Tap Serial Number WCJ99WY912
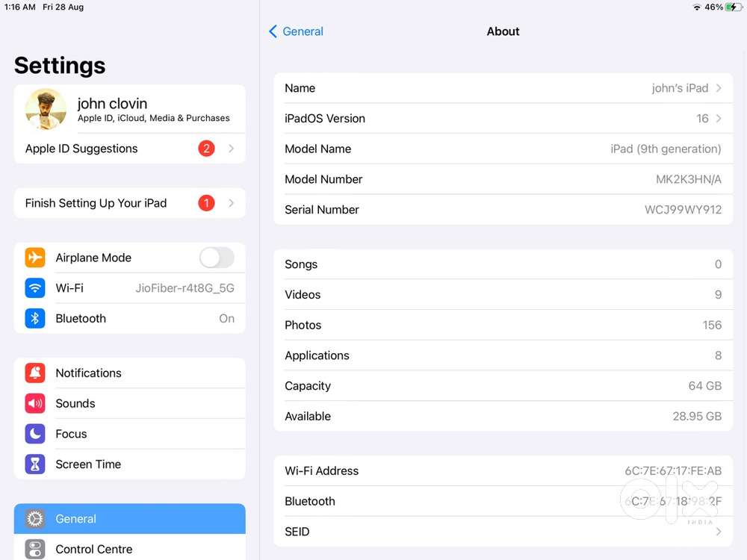The height and width of the screenshot is (560, 747). tap(684, 210)
